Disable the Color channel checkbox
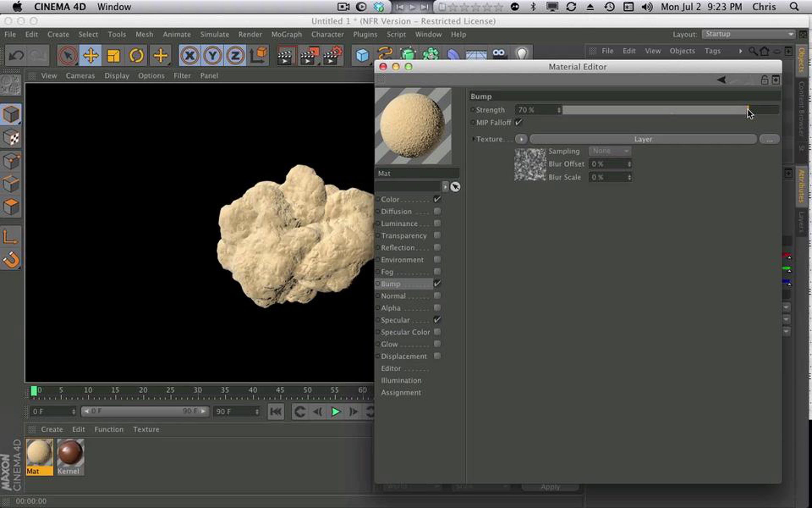 click(437, 199)
